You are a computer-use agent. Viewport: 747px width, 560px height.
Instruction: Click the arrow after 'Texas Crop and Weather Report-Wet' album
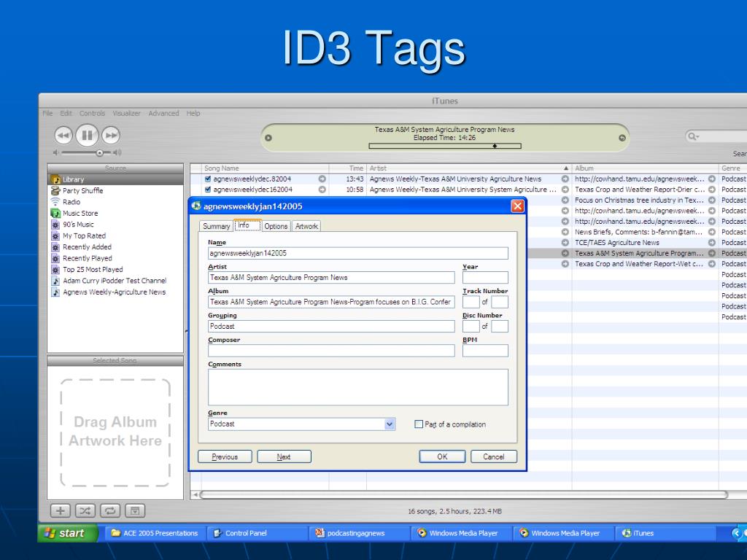pos(712,264)
